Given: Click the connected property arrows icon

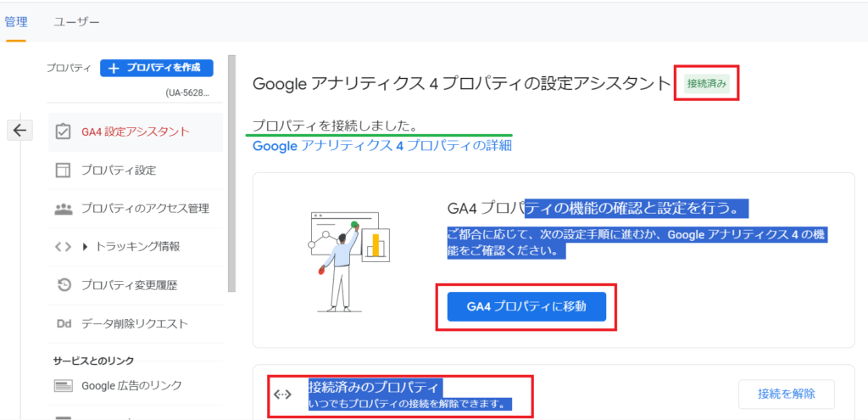Looking at the screenshot, I should coord(282,394).
